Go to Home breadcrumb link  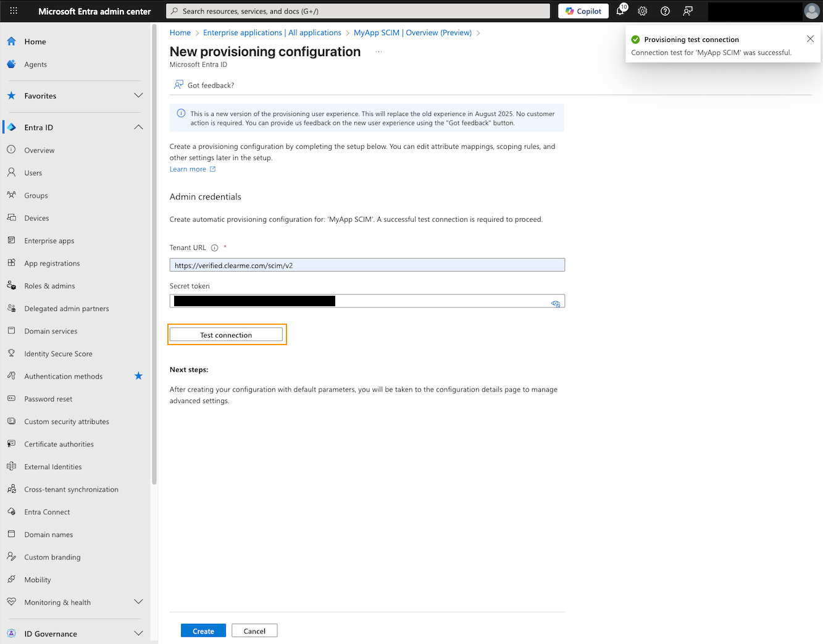pos(180,33)
